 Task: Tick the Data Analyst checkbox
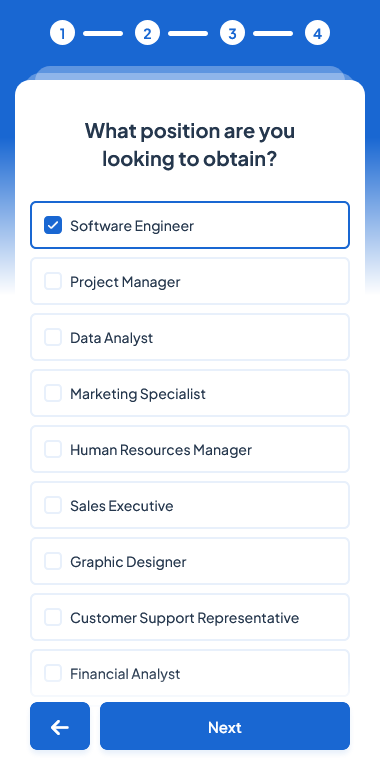point(53,337)
